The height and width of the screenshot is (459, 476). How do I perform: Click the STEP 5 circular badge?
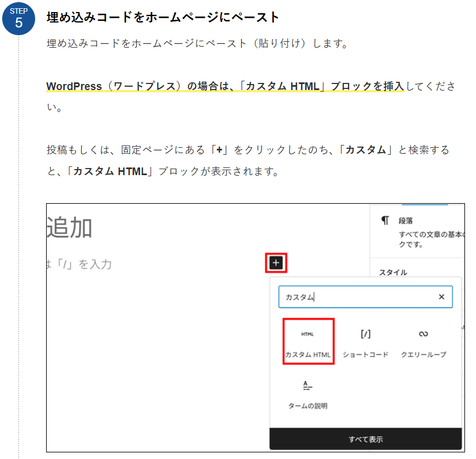(19, 18)
